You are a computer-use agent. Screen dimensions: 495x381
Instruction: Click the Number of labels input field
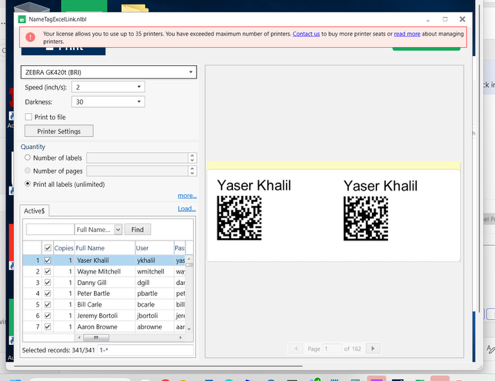click(137, 158)
